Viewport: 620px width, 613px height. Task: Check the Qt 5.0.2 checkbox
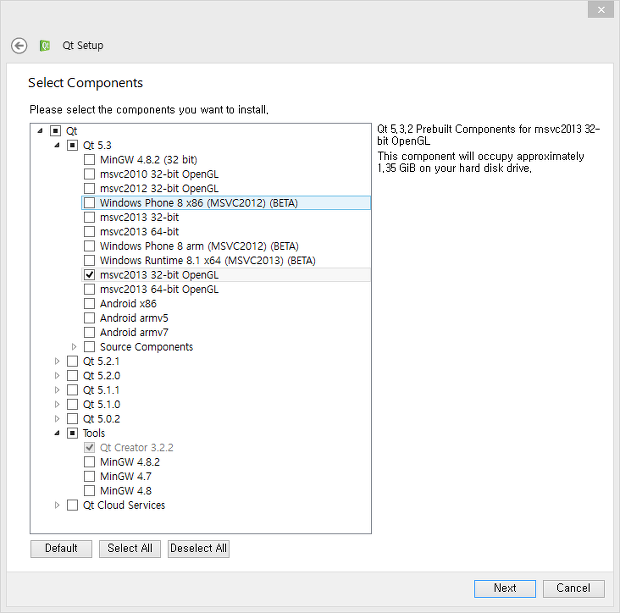tap(72, 418)
